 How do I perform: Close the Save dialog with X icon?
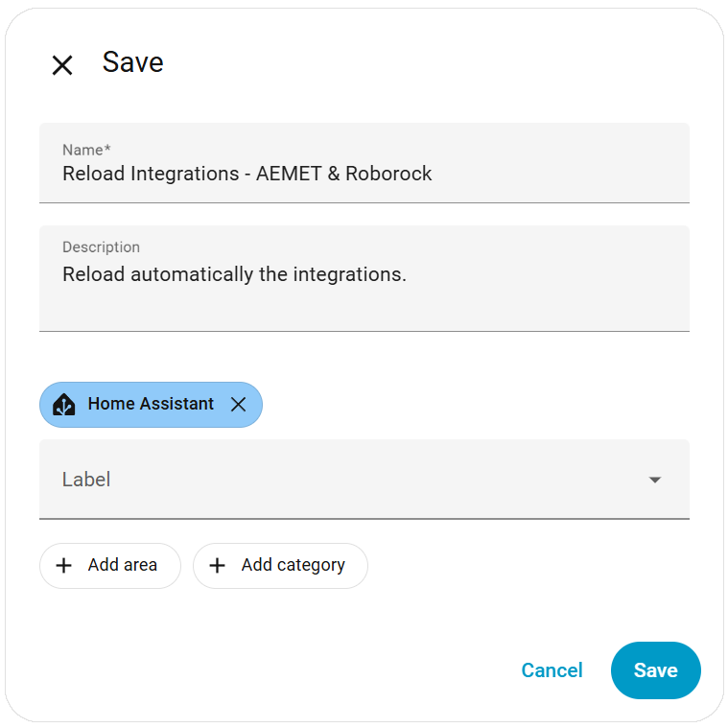click(62, 65)
